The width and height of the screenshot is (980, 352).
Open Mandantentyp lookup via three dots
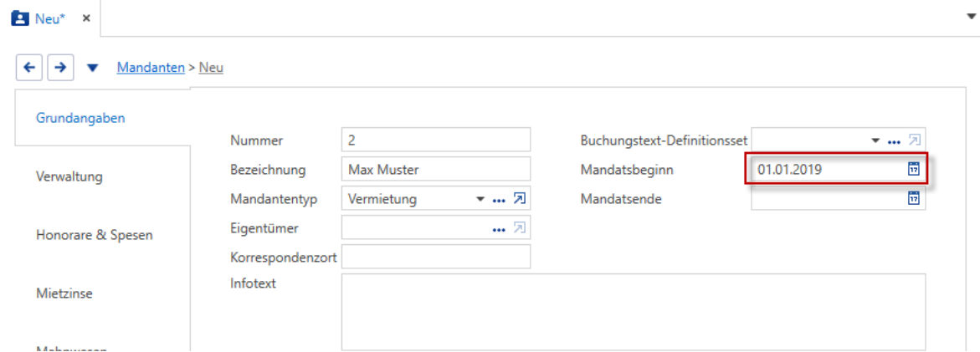pyautogui.click(x=498, y=200)
